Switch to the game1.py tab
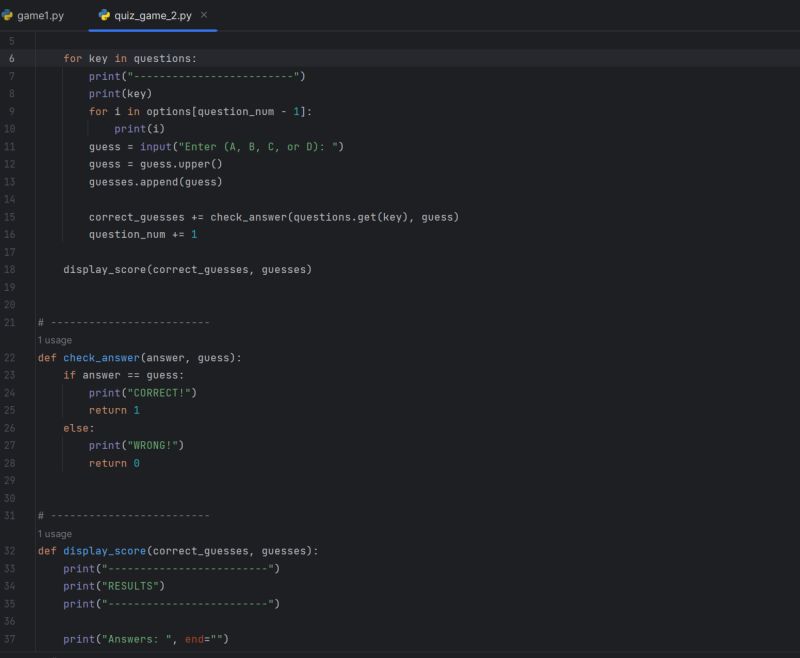The width and height of the screenshot is (800, 658). click(x=39, y=16)
